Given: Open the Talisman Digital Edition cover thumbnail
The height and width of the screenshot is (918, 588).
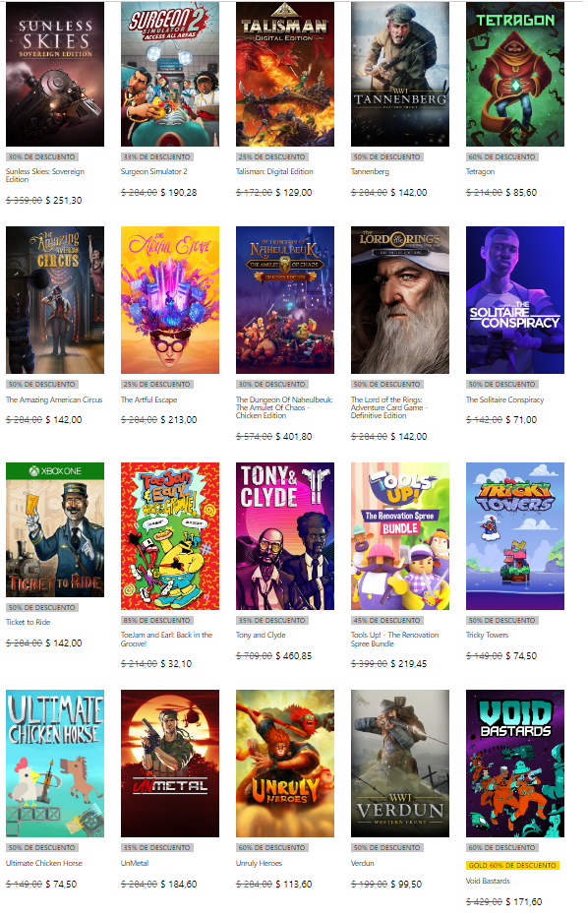Looking at the screenshot, I should pos(285,75).
